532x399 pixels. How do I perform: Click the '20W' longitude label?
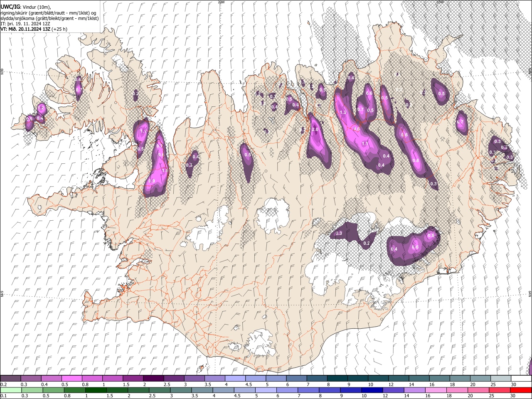(221, 2)
